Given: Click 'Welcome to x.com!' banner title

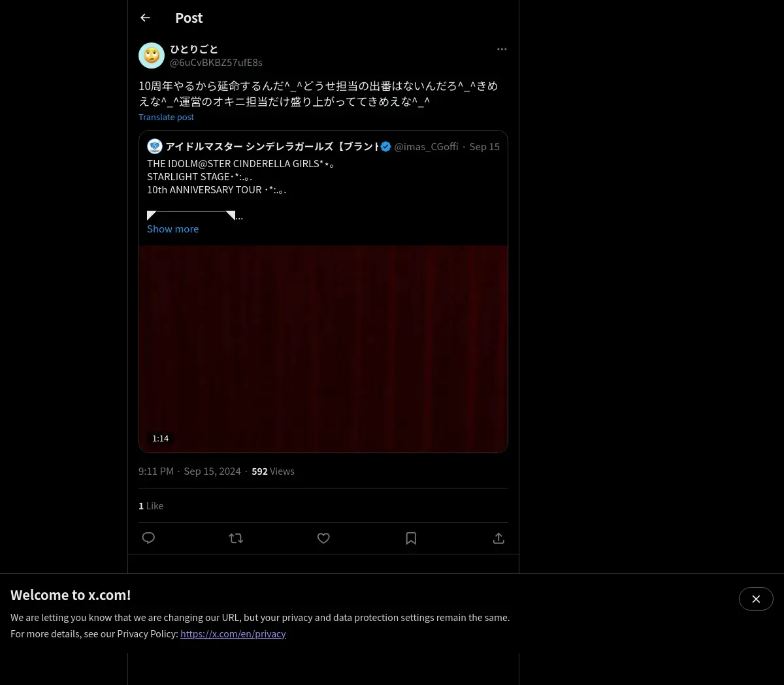Looking at the screenshot, I should click(x=71, y=595).
